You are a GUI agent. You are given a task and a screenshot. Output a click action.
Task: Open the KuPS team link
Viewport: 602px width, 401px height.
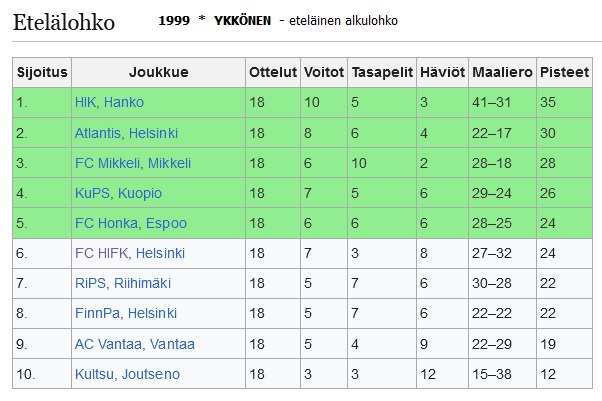[x=92, y=193]
